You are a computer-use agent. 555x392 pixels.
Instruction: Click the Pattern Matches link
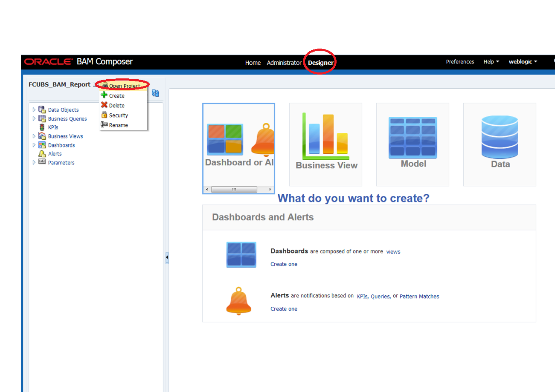[x=419, y=297]
